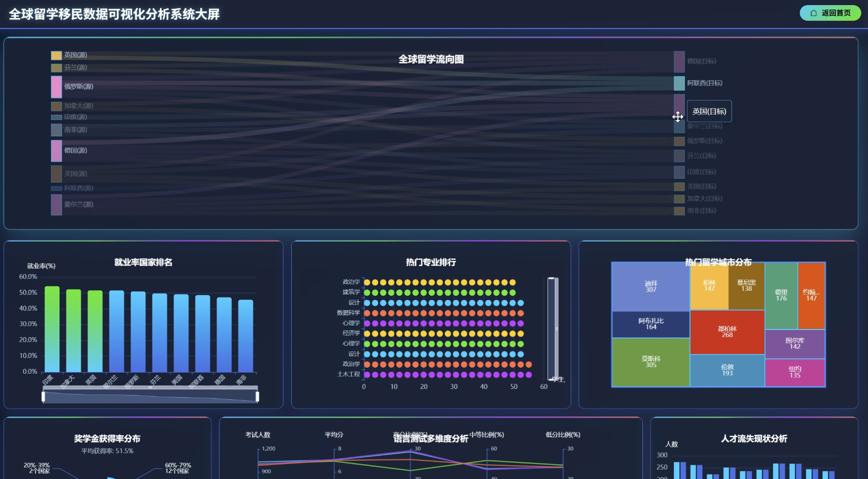Click the 语言测试多维度分析 chart title
Screen dimensions: 868x479
(x=430, y=438)
